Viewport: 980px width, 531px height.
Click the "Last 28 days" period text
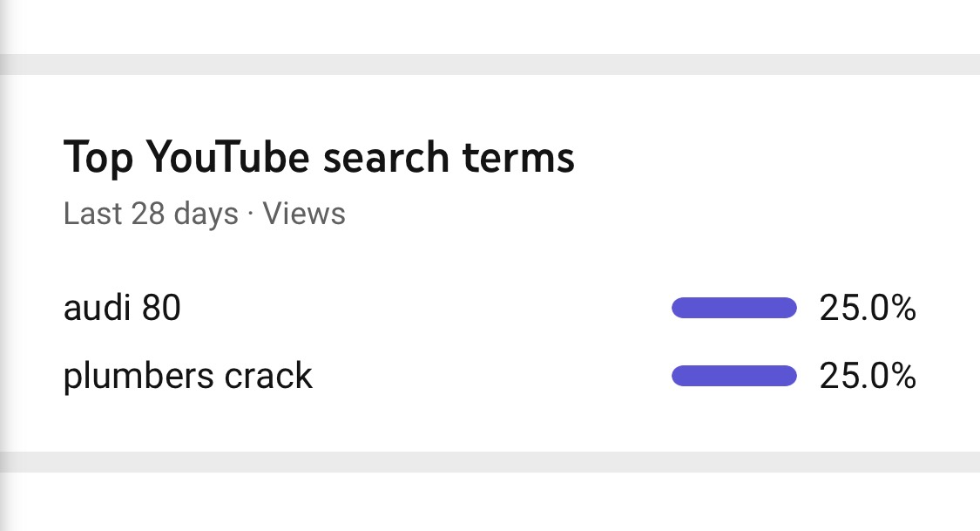pyautogui.click(x=151, y=214)
